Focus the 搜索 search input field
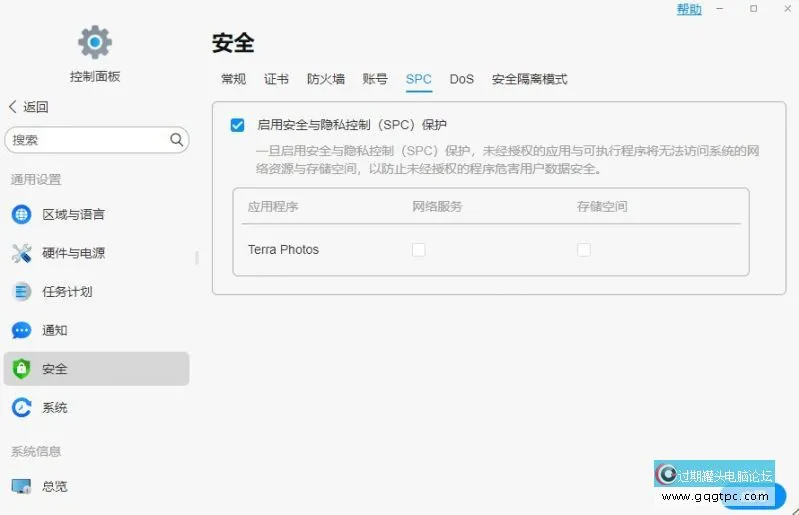The width and height of the screenshot is (799, 515). point(97,140)
